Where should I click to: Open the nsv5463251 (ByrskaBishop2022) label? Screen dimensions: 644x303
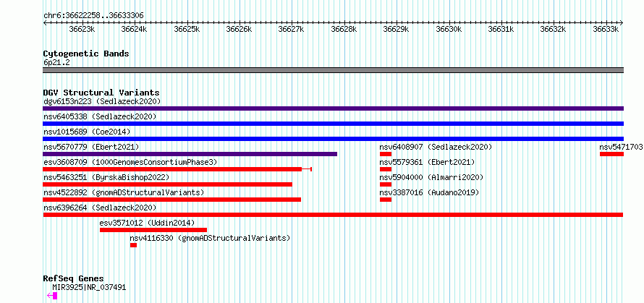click(106, 177)
